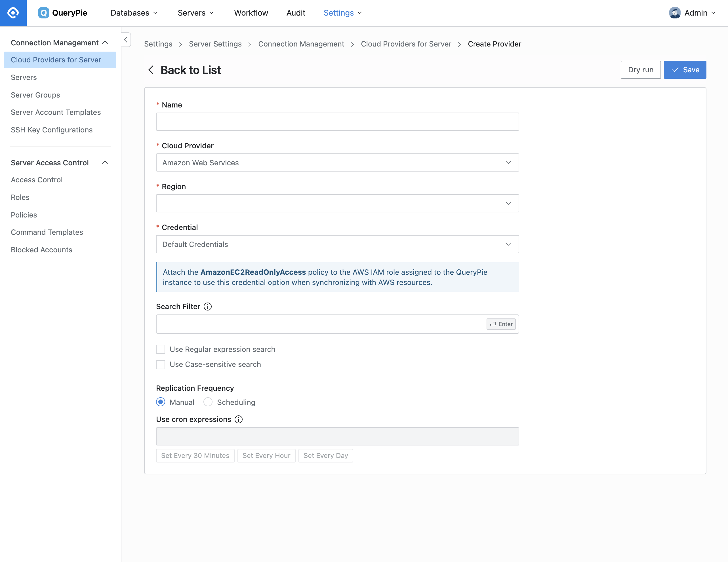This screenshot has height=562, width=728.
Task: Open the Cloud Provider dropdown
Action: pos(337,162)
